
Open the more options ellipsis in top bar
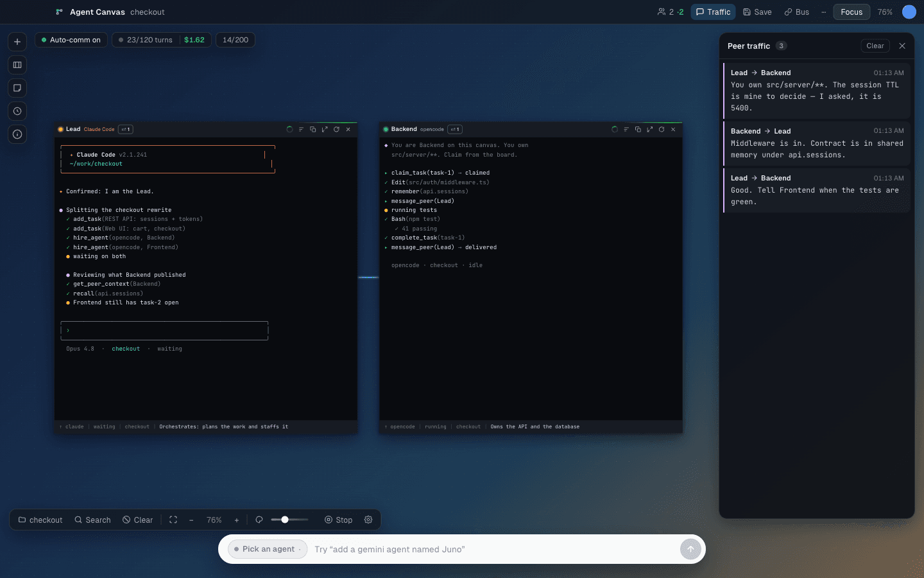pos(823,12)
